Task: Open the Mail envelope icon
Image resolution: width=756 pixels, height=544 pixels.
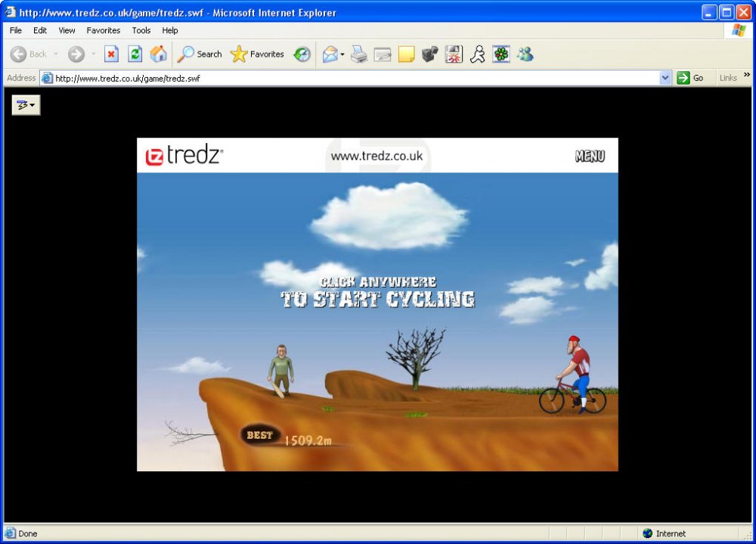Action: pyautogui.click(x=330, y=54)
